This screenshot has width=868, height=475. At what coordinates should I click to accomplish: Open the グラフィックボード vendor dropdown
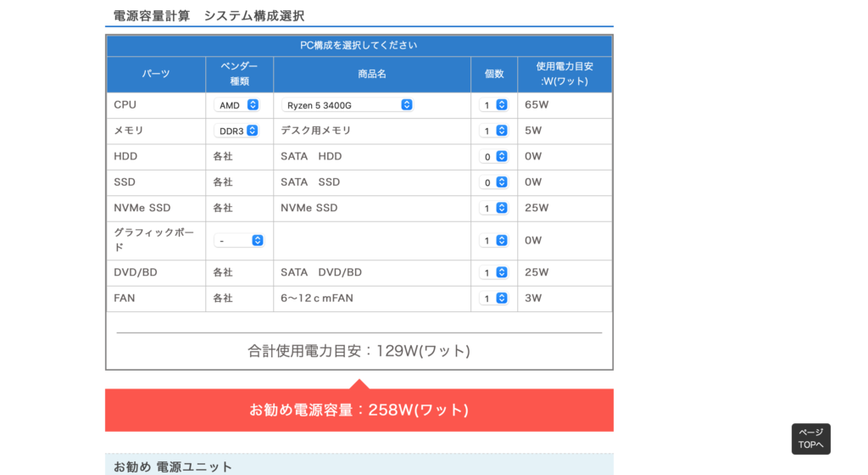(239, 241)
